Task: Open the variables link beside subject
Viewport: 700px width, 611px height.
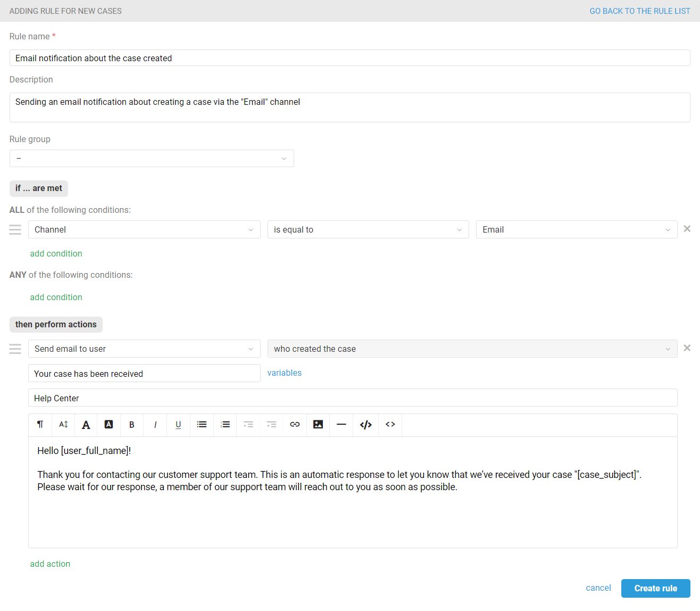Action: [x=284, y=373]
